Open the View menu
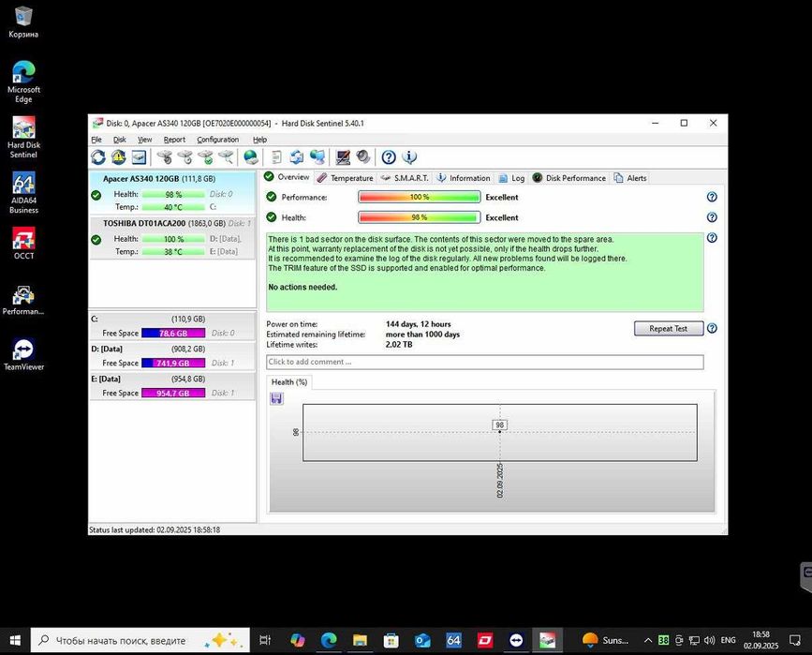Image resolution: width=812 pixels, height=655 pixels. 145,140
